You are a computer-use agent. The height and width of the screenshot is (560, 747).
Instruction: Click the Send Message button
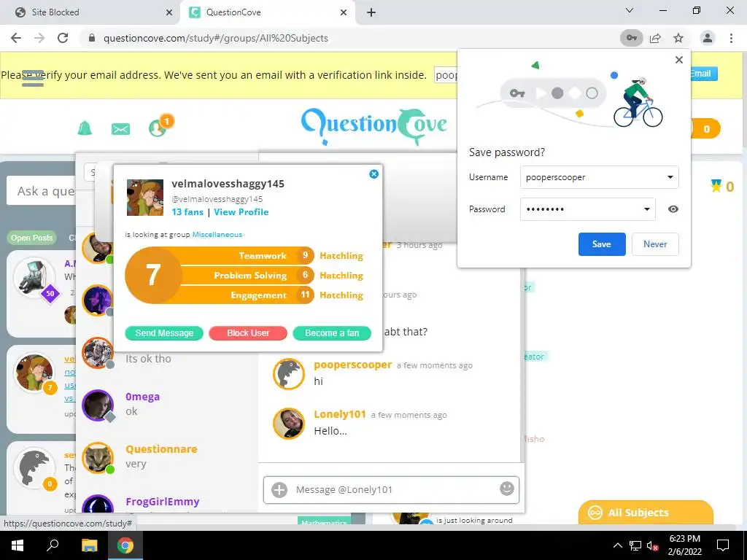point(164,332)
